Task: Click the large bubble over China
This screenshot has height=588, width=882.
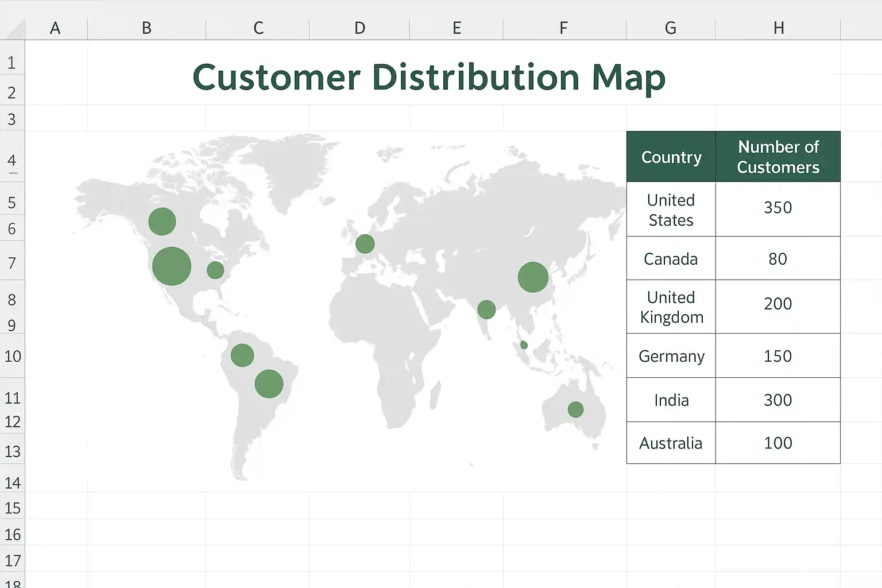Action: click(533, 277)
